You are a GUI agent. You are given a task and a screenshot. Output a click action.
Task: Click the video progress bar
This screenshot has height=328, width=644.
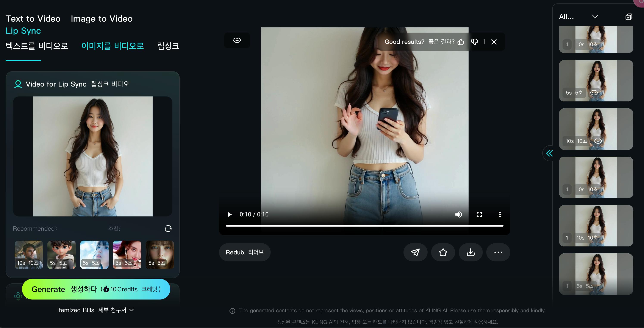tap(364, 225)
